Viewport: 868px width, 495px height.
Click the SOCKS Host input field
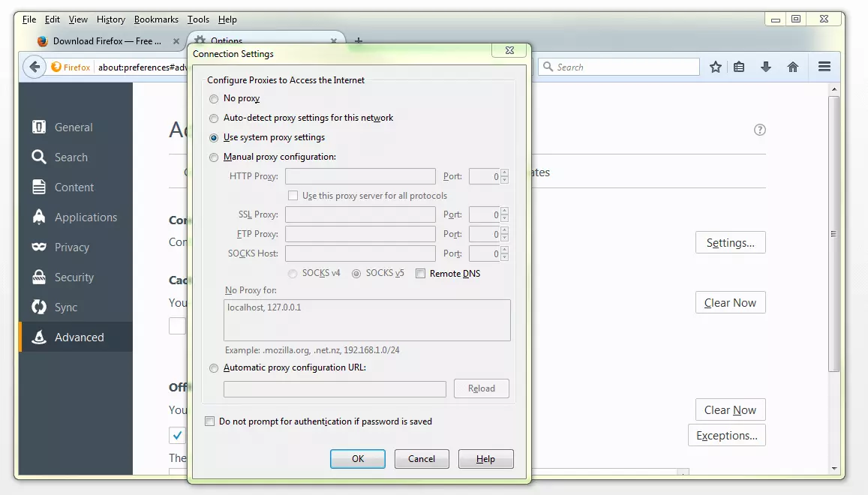tap(360, 253)
